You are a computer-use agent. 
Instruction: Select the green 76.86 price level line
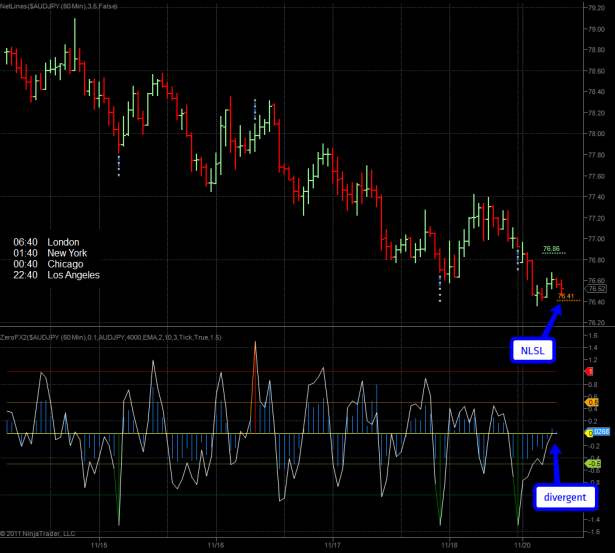(x=551, y=255)
